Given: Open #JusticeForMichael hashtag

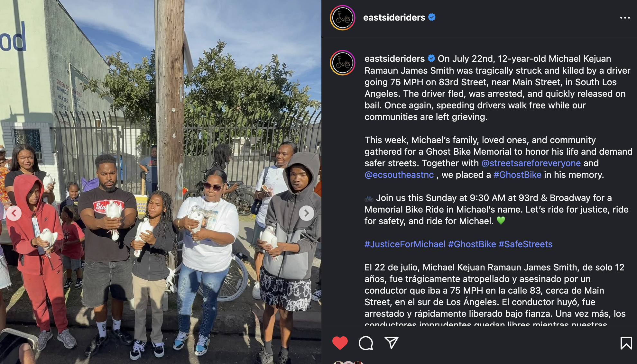Looking at the screenshot, I should (x=405, y=244).
